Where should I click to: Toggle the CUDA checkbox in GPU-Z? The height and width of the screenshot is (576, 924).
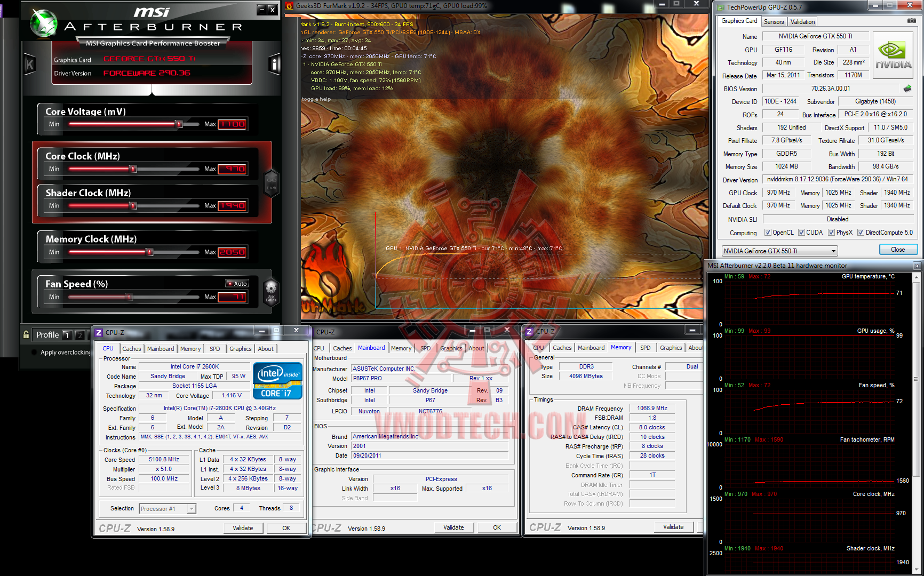[x=801, y=233]
